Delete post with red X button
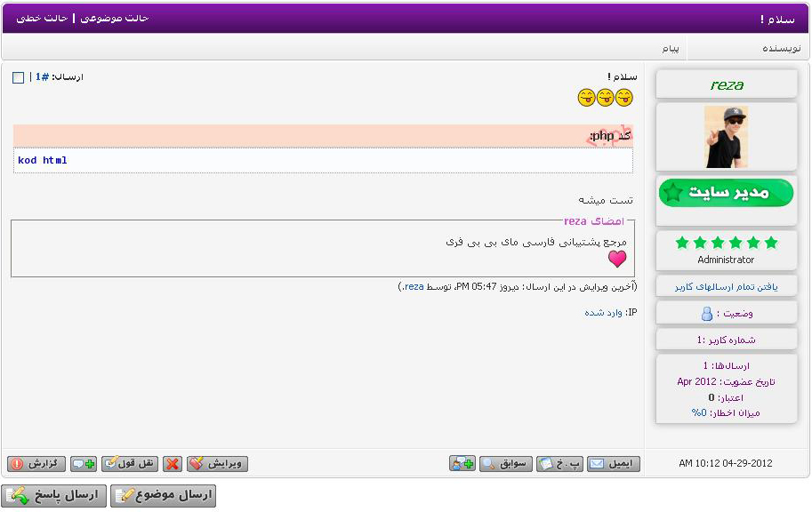The image size is (812, 512). pyautogui.click(x=173, y=463)
